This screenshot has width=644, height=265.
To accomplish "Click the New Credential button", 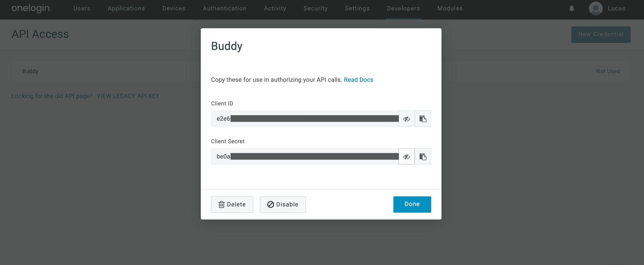I will (601, 35).
